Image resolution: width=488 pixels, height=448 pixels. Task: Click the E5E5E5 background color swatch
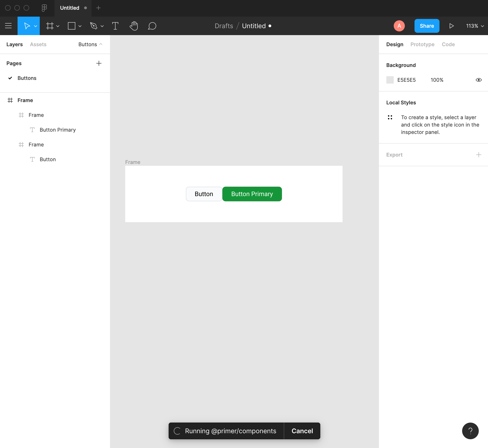click(x=390, y=80)
